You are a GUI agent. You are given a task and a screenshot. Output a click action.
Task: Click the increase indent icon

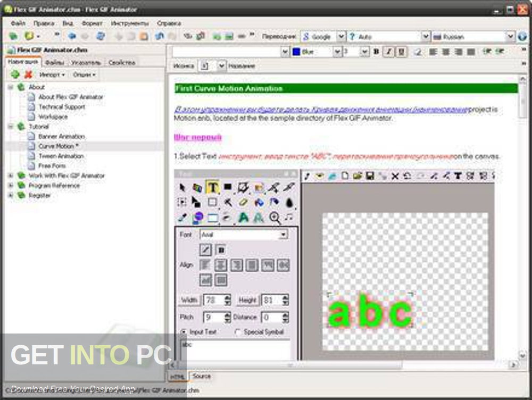click(500, 52)
